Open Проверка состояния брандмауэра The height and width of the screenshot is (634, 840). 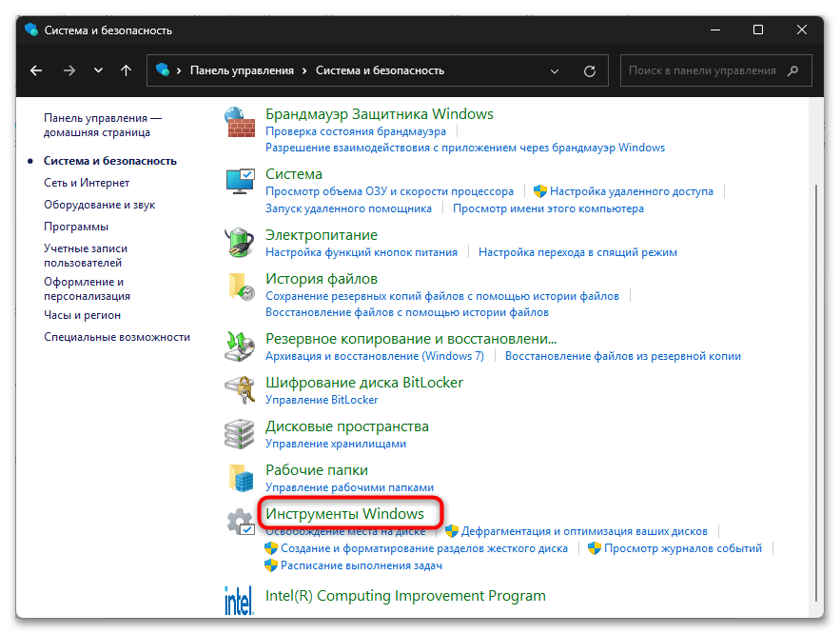[356, 131]
